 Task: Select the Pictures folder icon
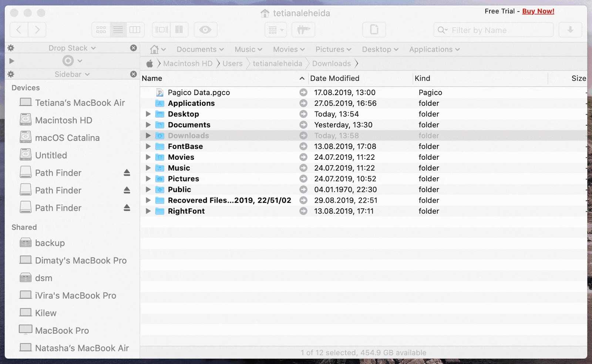[x=160, y=179]
